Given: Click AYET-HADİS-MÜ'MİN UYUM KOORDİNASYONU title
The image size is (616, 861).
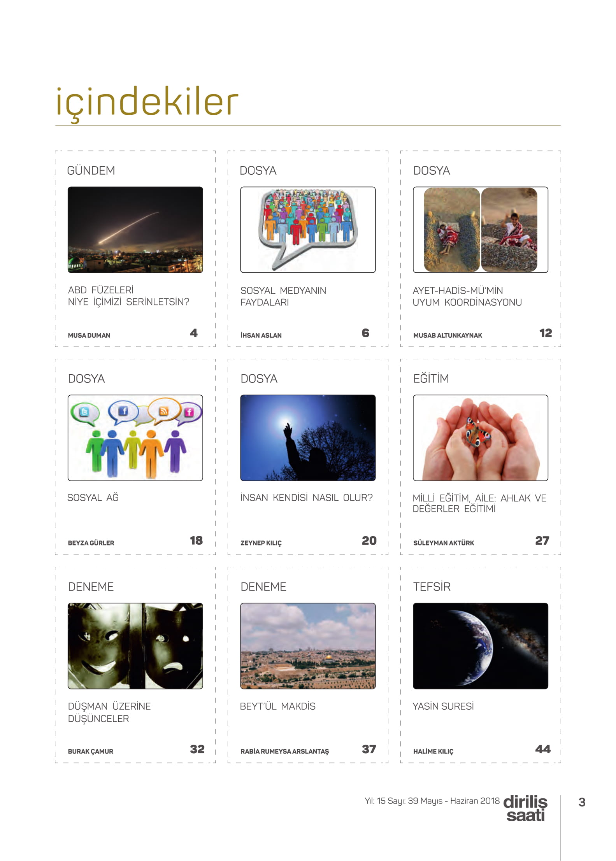Looking at the screenshot, I should (x=467, y=296).
